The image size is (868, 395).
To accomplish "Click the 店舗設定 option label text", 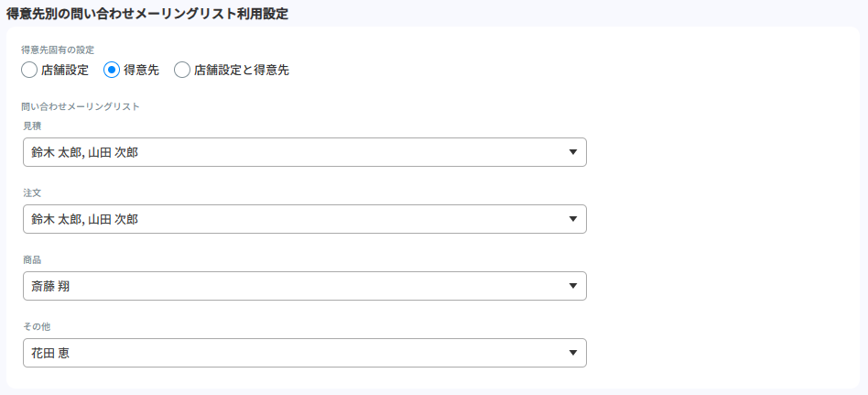I will (65, 70).
